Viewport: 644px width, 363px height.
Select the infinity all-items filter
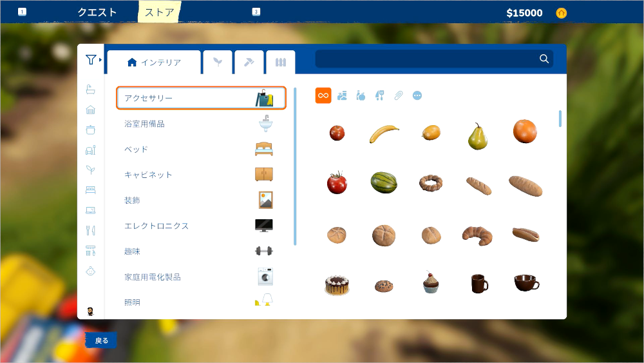(x=323, y=96)
